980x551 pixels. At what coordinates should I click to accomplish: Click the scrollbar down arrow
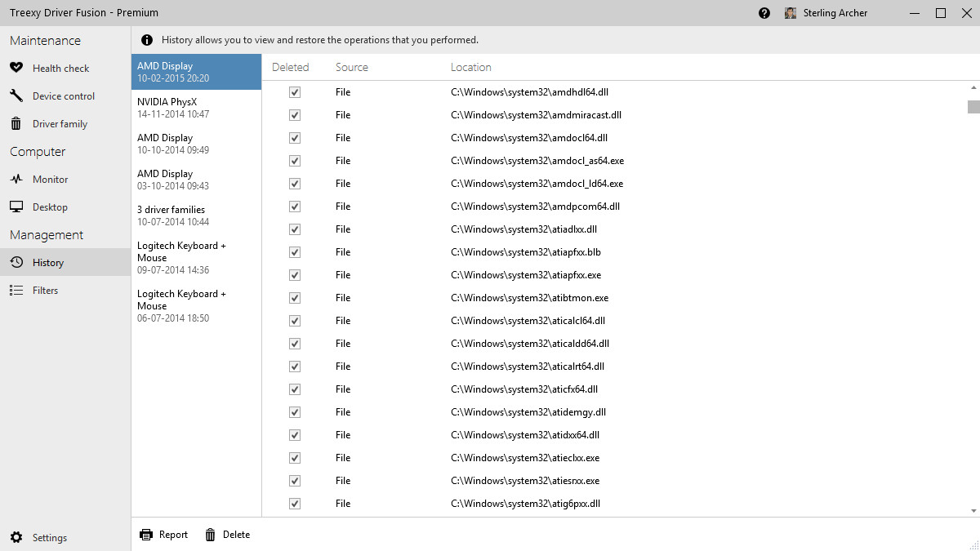(973, 510)
